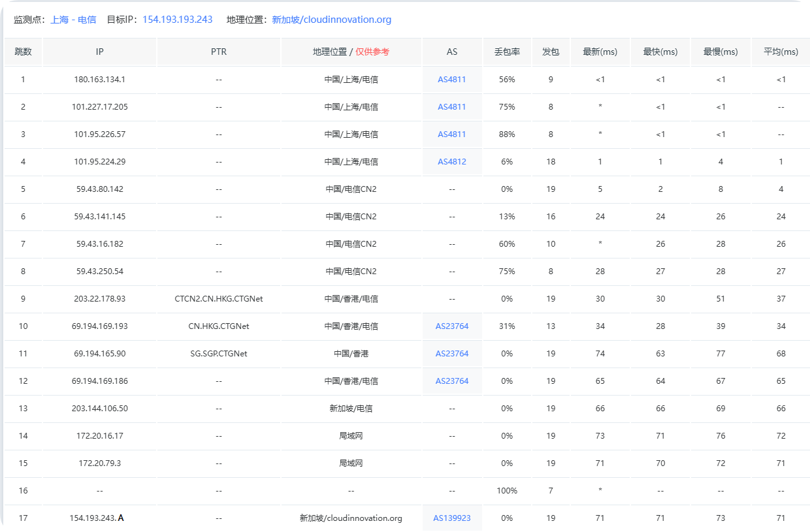The height and width of the screenshot is (532, 810).
Task: Click the PTR column header
Action: pyautogui.click(x=219, y=52)
